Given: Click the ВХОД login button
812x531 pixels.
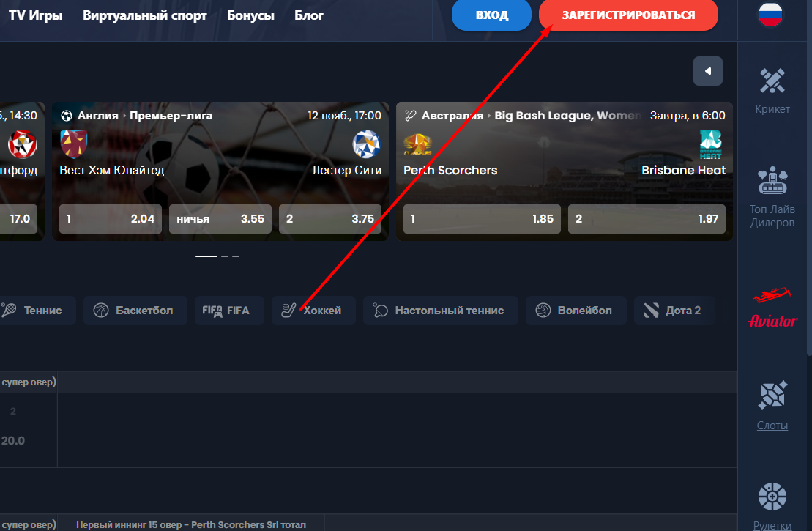Looking at the screenshot, I should point(491,15).
